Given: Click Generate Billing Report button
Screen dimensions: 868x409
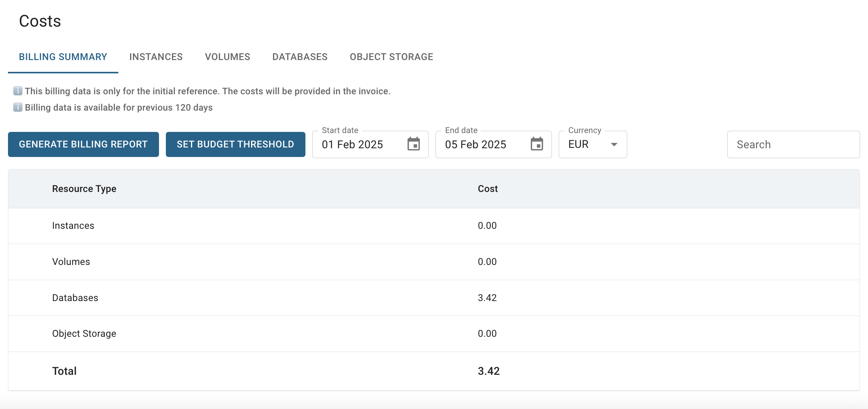Looking at the screenshot, I should 83,144.
